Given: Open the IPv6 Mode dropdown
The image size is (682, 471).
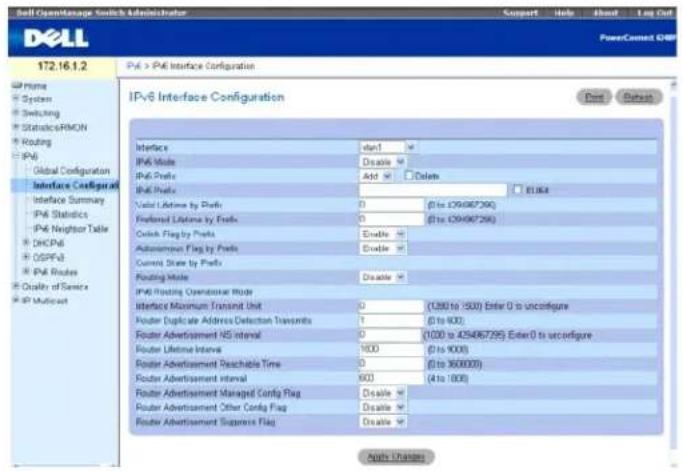Looking at the screenshot, I should pyautogui.click(x=382, y=162).
